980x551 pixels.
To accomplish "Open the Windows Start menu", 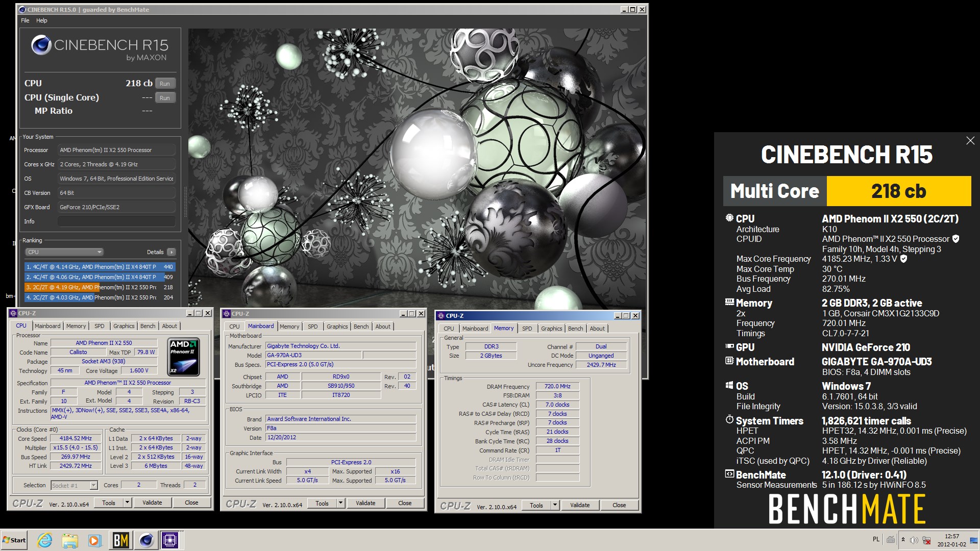I will click(x=14, y=540).
